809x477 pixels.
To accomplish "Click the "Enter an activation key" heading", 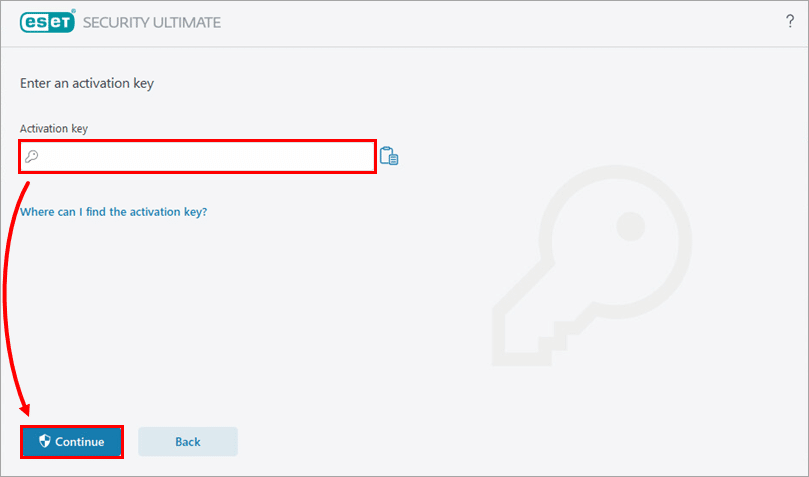I will 87,83.
